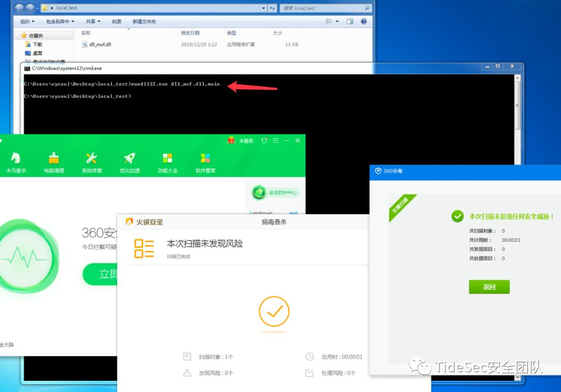Click the cmd window scrollbar up arrow
This screenshot has height=392, width=561.
click(517, 77)
